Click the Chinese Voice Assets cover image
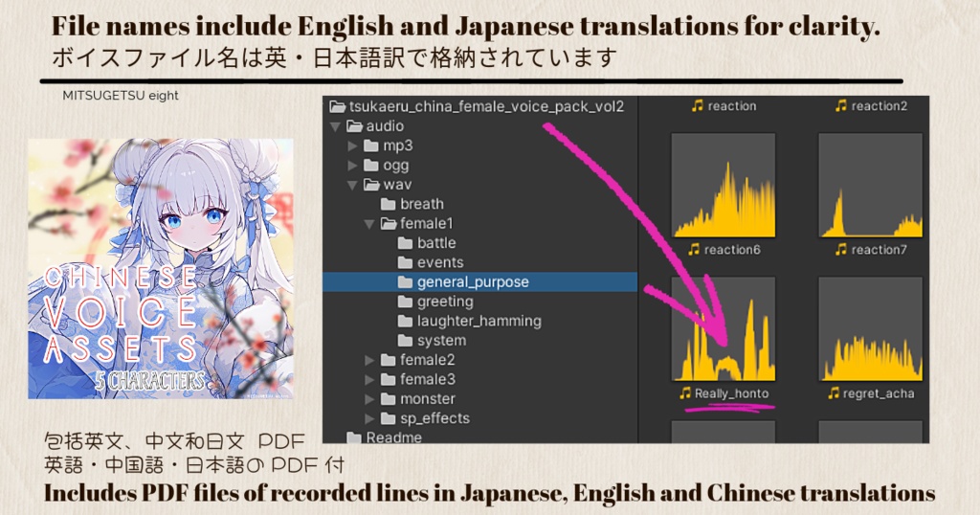The height and width of the screenshot is (515, 980). [x=161, y=269]
